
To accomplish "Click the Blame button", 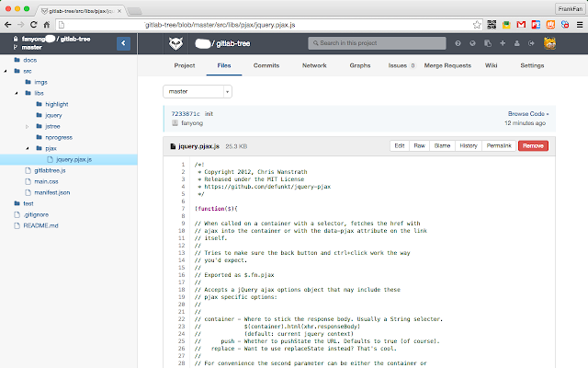I will click(442, 145).
